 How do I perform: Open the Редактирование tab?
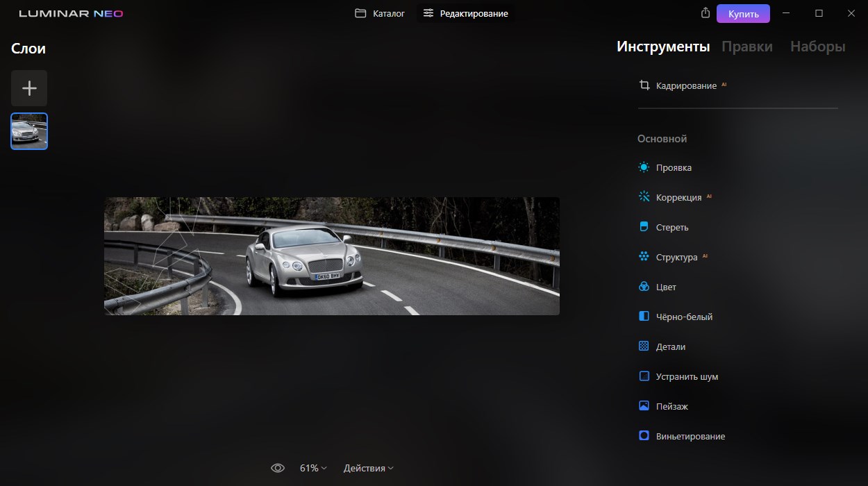coord(466,13)
